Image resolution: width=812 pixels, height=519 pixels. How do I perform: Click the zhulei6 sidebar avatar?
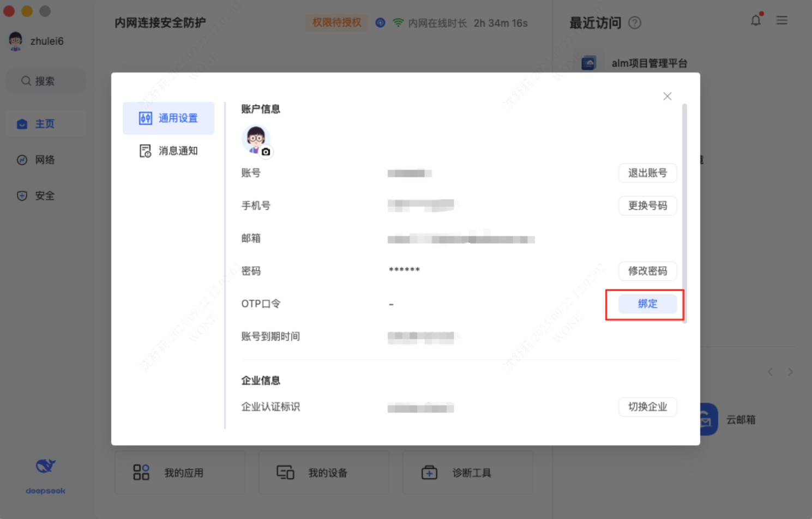(x=15, y=41)
